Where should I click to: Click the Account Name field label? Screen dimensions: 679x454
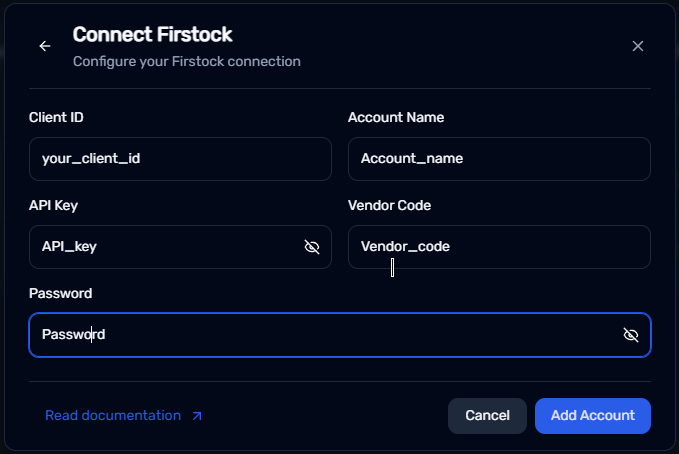(x=396, y=118)
